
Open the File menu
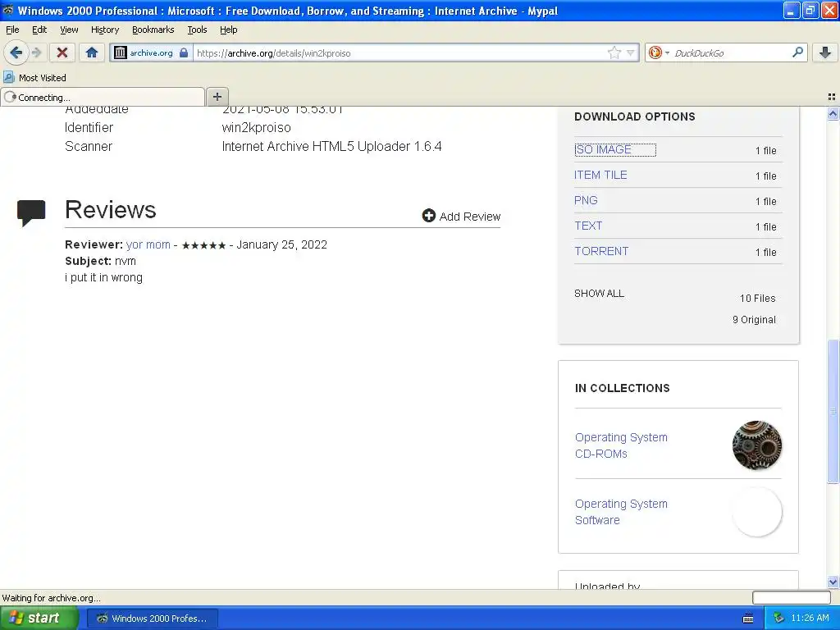12,30
